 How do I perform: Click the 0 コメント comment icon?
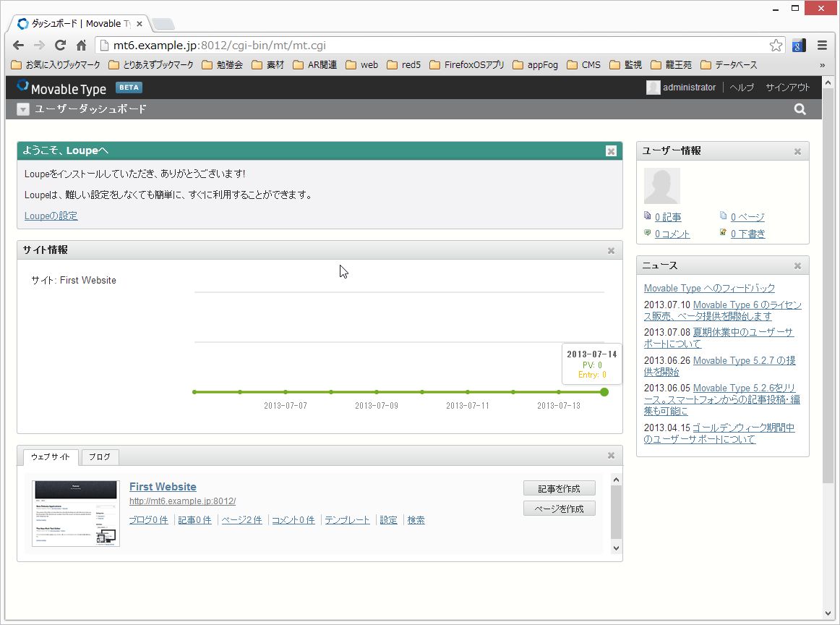click(x=647, y=233)
